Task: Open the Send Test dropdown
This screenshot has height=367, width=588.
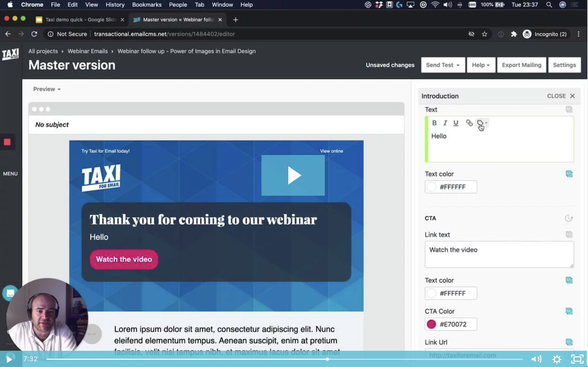Action: (443, 65)
